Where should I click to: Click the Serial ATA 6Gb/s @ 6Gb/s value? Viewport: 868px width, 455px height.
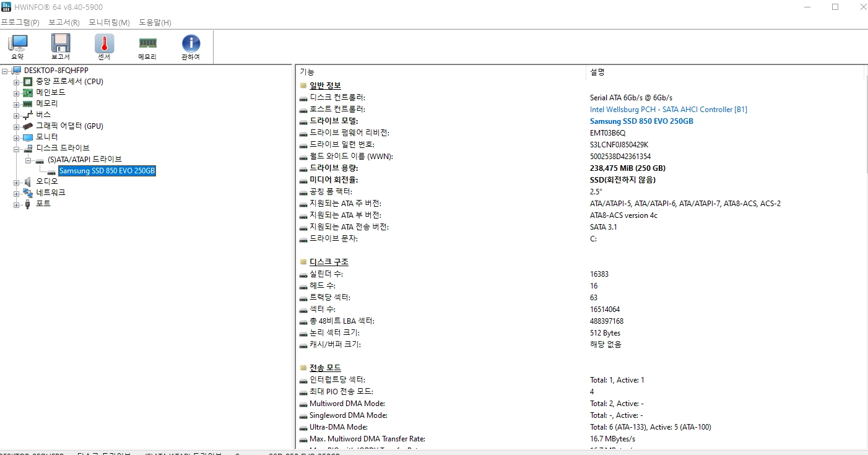(x=631, y=98)
